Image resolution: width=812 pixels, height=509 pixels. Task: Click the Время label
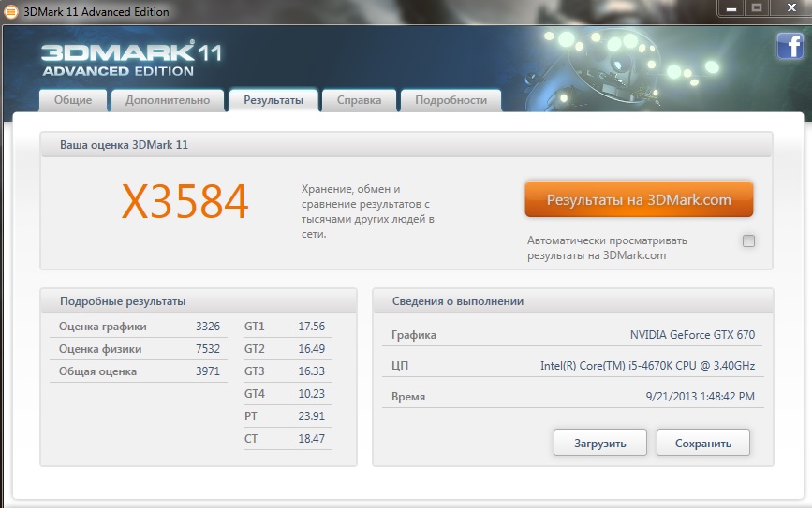coord(408,397)
